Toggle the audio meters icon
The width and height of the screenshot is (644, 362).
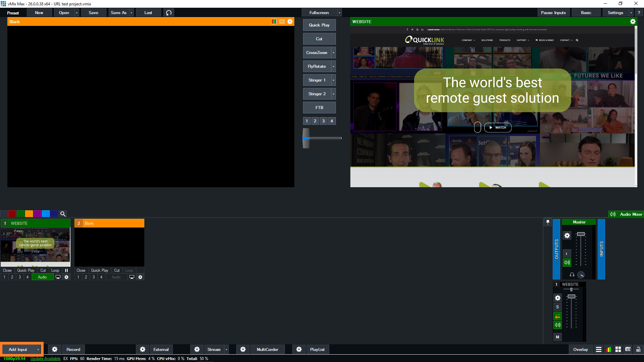(x=608, y=349)
